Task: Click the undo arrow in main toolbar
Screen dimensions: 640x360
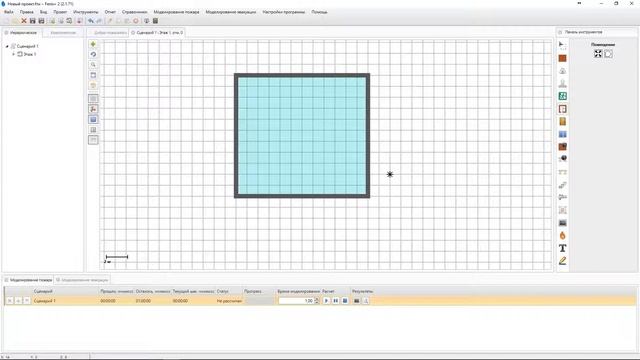Action: click(x=91, y=21)
